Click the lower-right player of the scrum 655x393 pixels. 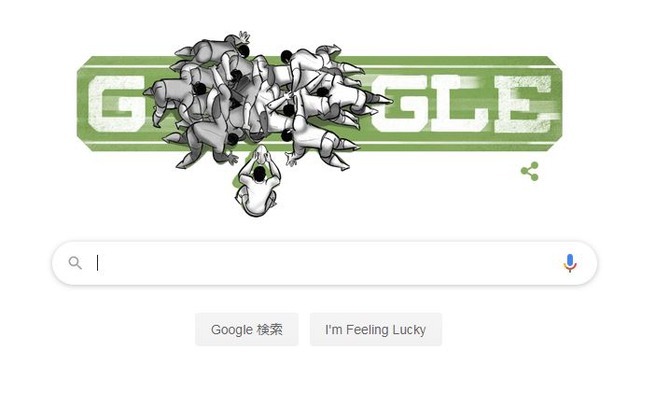[320, 146]
